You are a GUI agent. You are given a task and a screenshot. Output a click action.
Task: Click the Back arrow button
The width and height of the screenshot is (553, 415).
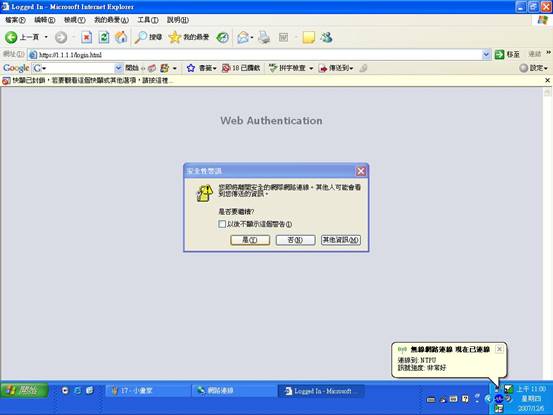click(x=11, y=37)
